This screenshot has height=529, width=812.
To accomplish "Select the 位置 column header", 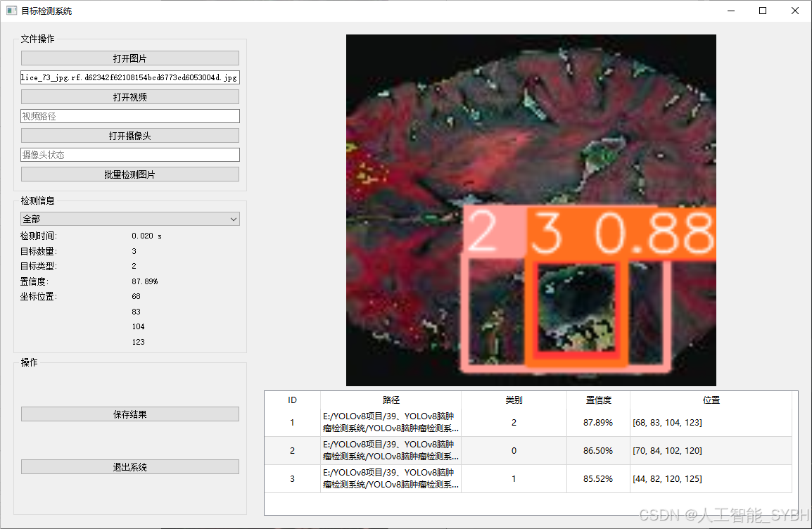I will [x=711, y=400].
